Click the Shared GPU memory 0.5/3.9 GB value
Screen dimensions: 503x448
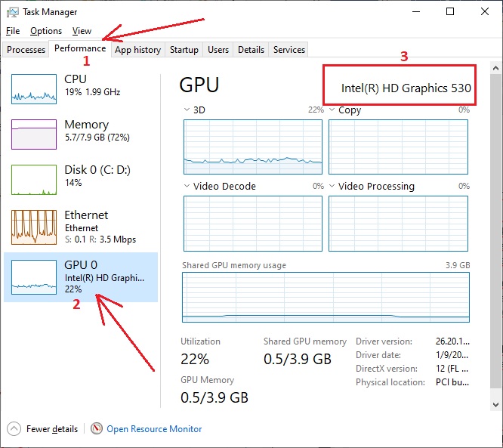(298, 359)
